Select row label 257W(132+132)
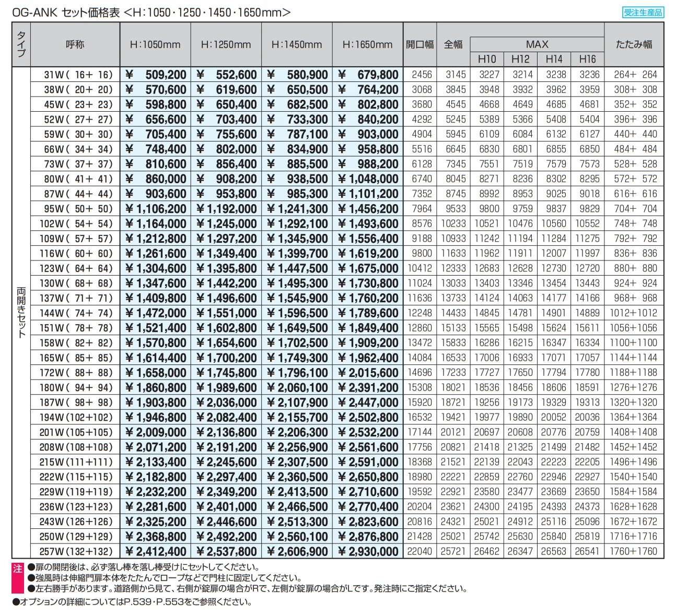676x616 pixels. 76,552
